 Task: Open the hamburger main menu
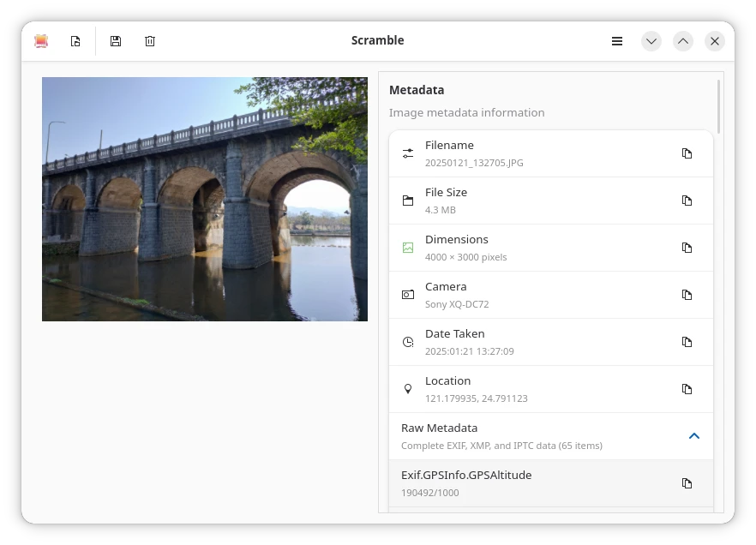[x=617, y=41]
